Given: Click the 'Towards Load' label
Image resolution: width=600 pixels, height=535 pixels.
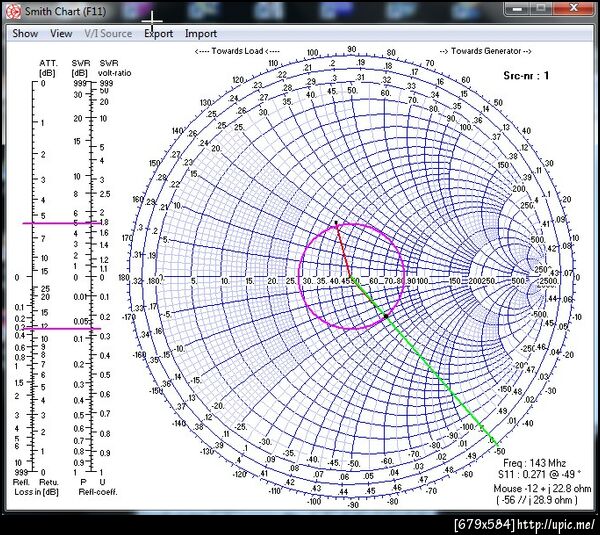Looking at the screenshot, I should point(237,51).
